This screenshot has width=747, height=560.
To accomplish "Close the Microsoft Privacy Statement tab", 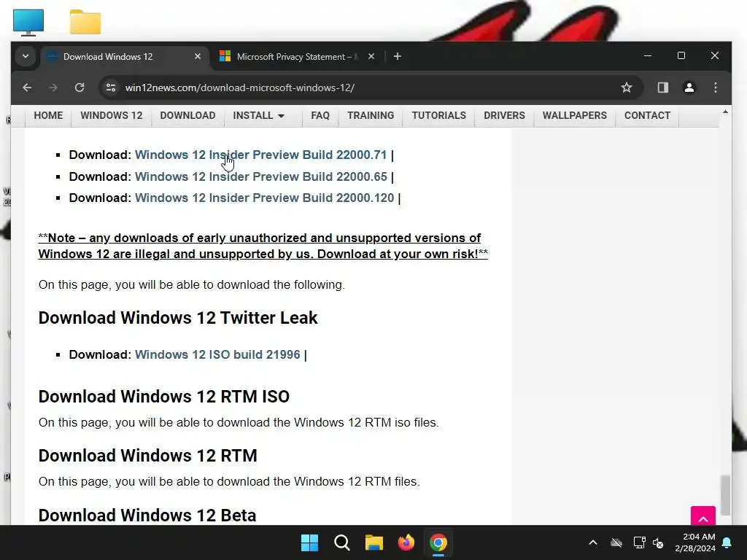I will [371, 56].
